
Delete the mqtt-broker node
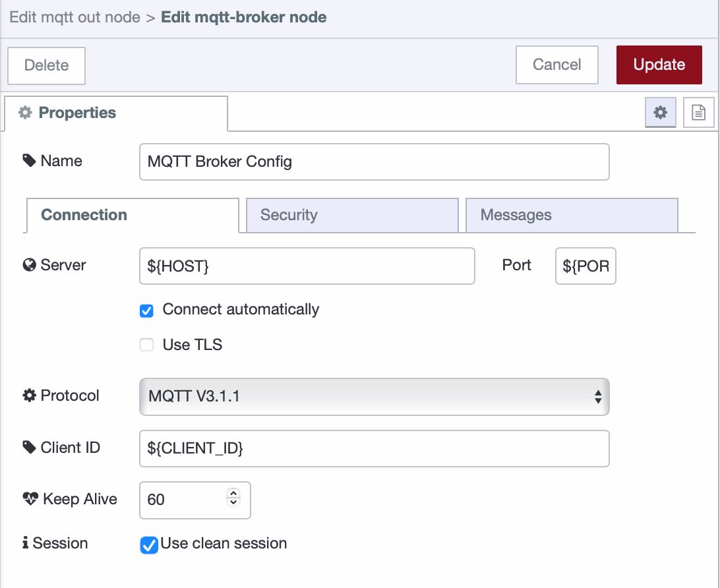click(46, 65)
